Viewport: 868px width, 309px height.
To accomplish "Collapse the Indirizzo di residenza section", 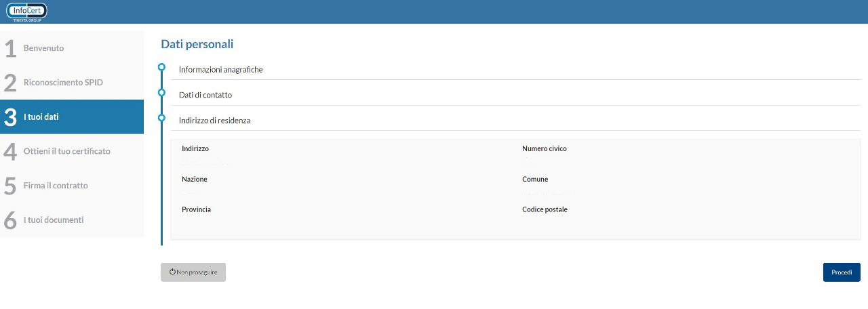I will [x=214, y=121].
